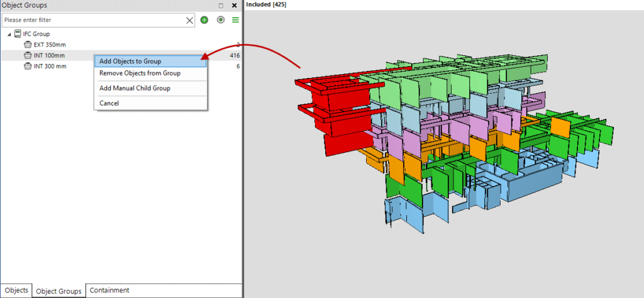Open the green hamburger menu icon
Viewport: 644px width, 298px height.
[235, 20]
